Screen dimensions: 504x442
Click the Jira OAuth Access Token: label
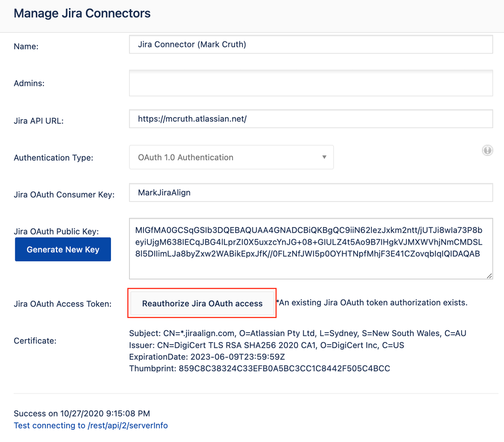coord(63,304)
